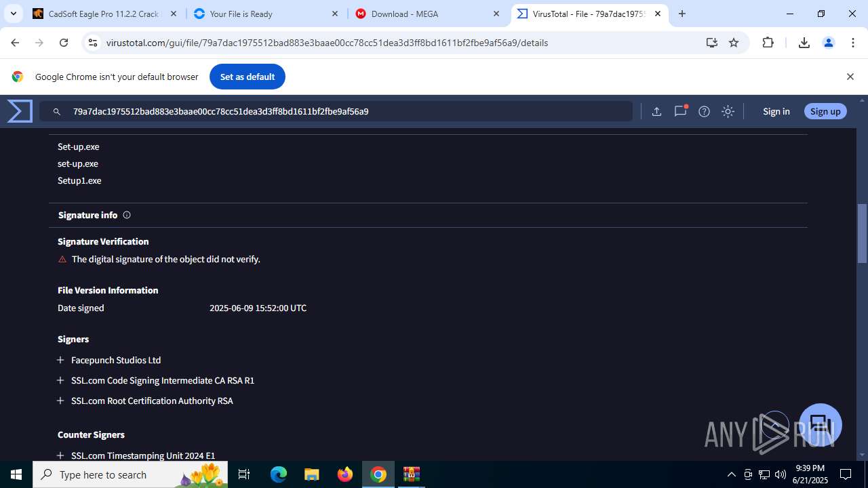This screenshot has height=488, width=868.
Task: Click the Sign up button
Action: pyautogui.click(x=825, y=111)
